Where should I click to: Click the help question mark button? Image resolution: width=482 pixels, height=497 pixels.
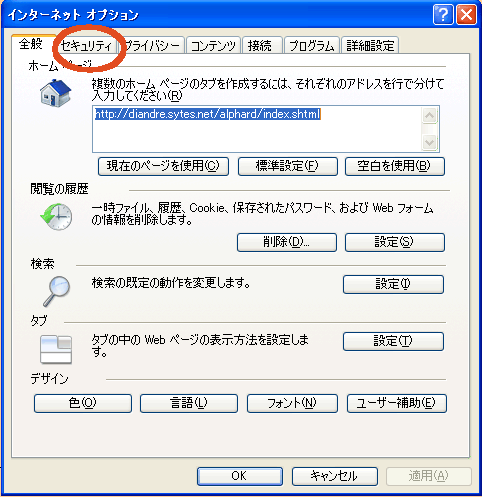pos(443,15)
